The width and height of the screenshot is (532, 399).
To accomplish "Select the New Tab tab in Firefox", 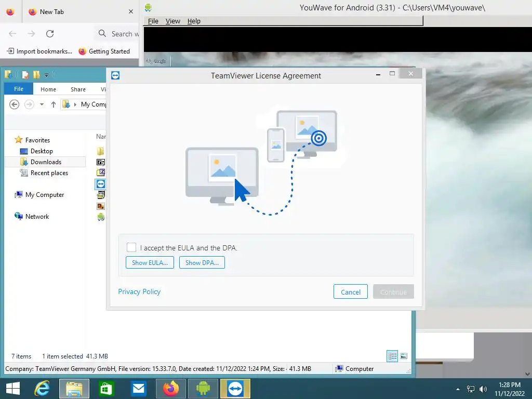I will point(81,11).
